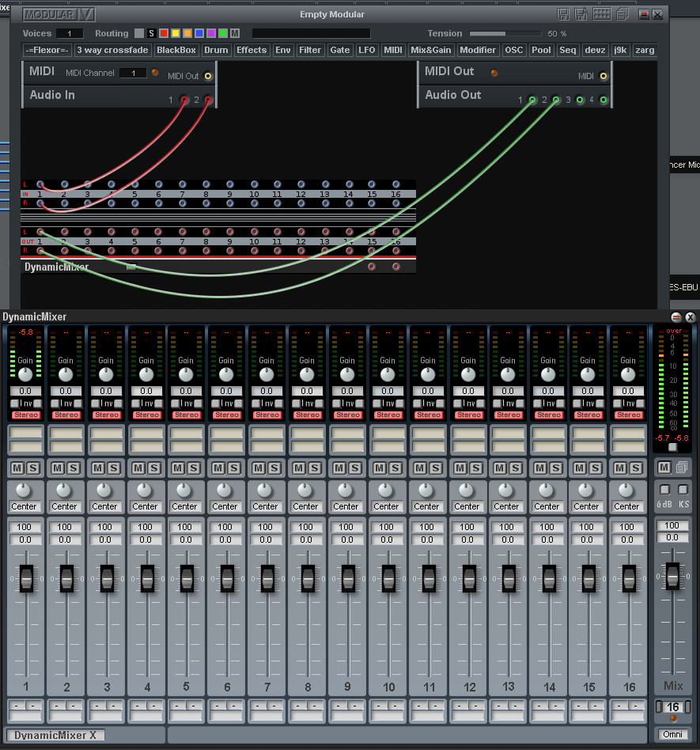This screenshot has width=700, height=750.
Task: Click the blue routing color square
Action: 199,33
